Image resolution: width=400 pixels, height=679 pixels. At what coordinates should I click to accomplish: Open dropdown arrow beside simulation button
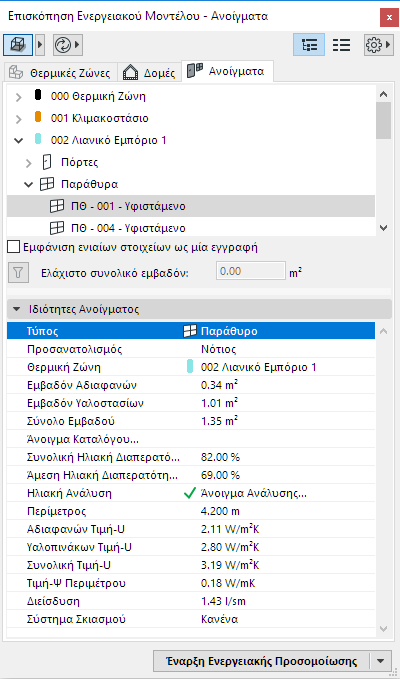381,661
